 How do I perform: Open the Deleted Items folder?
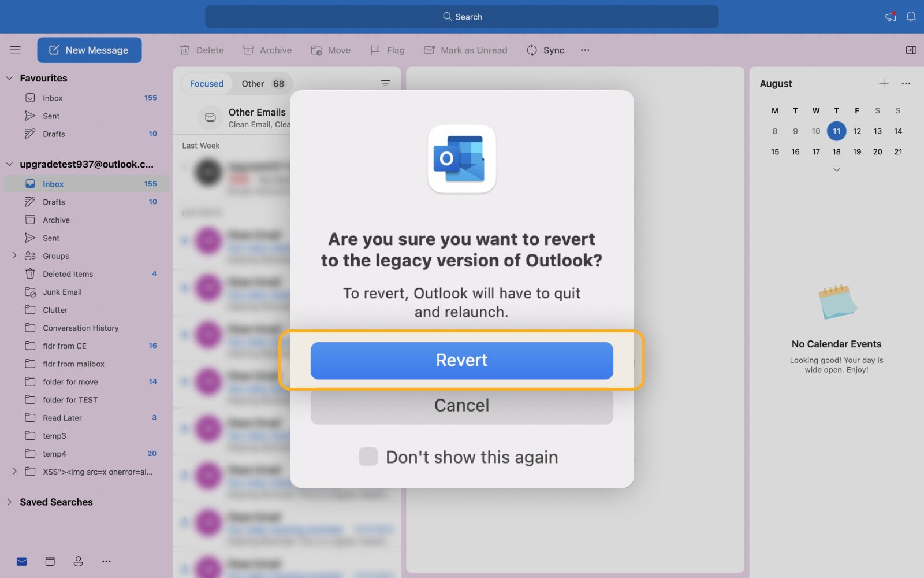[87, 274]
